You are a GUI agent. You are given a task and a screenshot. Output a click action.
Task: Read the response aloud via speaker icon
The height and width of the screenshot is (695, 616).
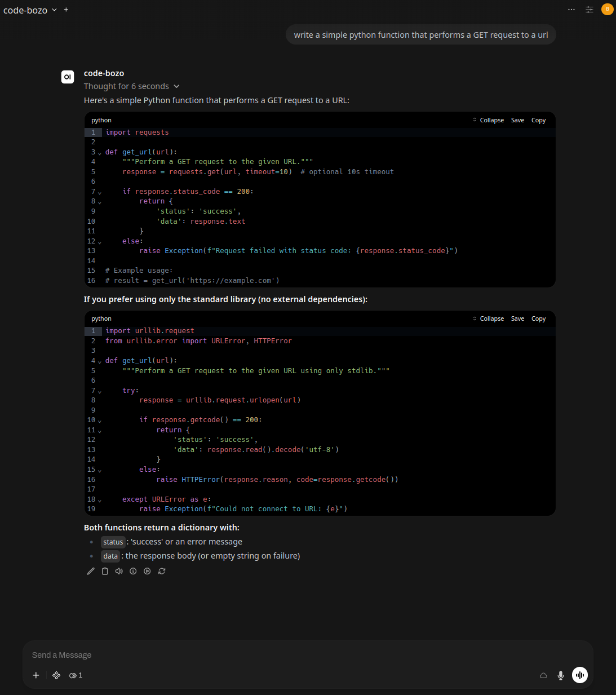coord(119,571)
